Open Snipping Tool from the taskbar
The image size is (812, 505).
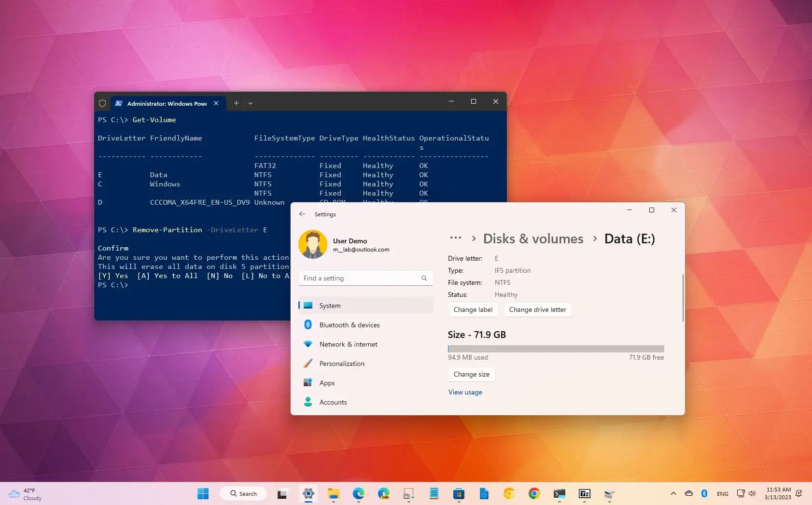click(x=407, y=493)
